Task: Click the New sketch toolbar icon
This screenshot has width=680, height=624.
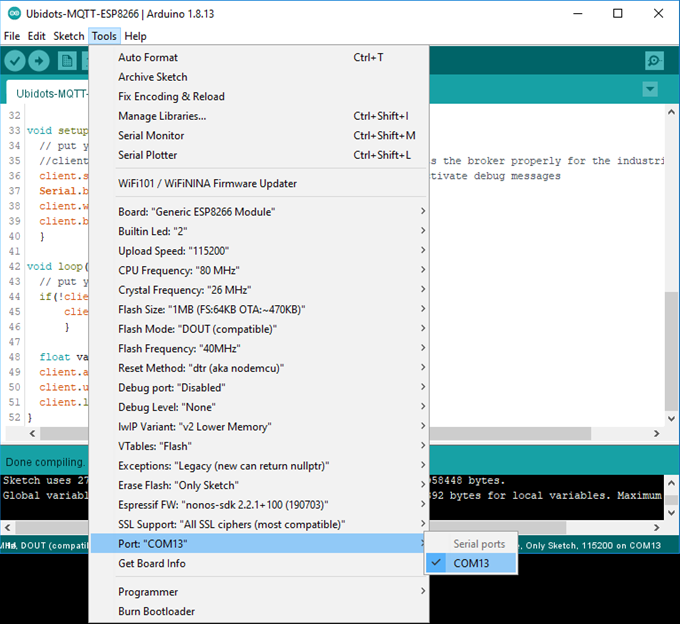Action: point(67,61)
